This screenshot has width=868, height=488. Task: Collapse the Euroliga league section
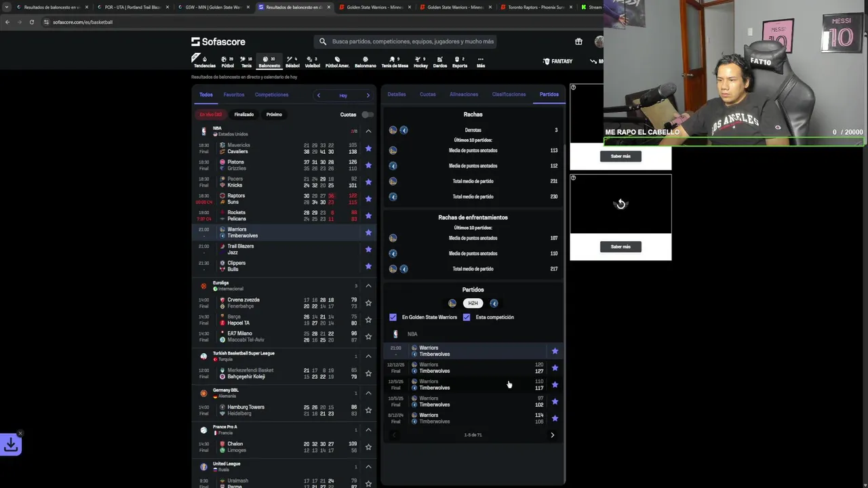(368, 285)
